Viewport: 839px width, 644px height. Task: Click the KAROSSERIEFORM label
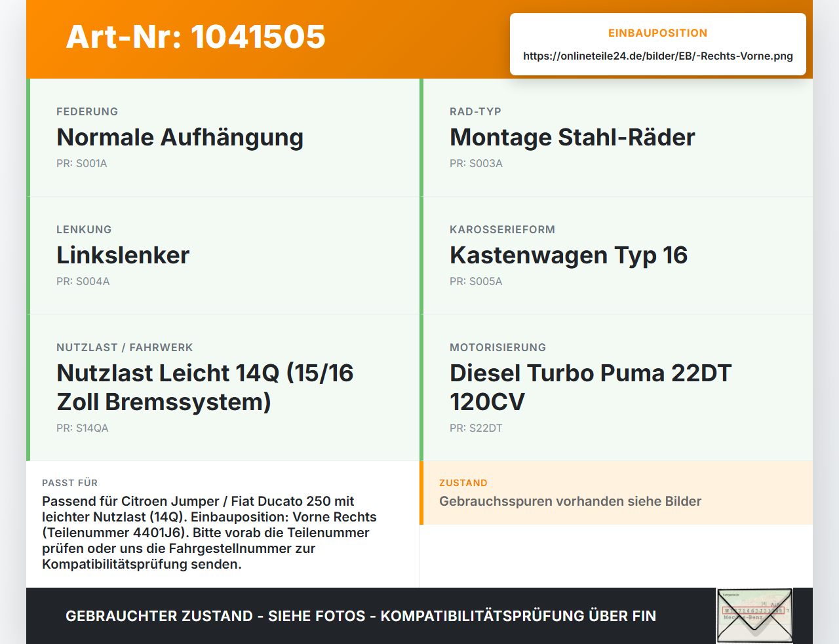[x=502, y=229]
